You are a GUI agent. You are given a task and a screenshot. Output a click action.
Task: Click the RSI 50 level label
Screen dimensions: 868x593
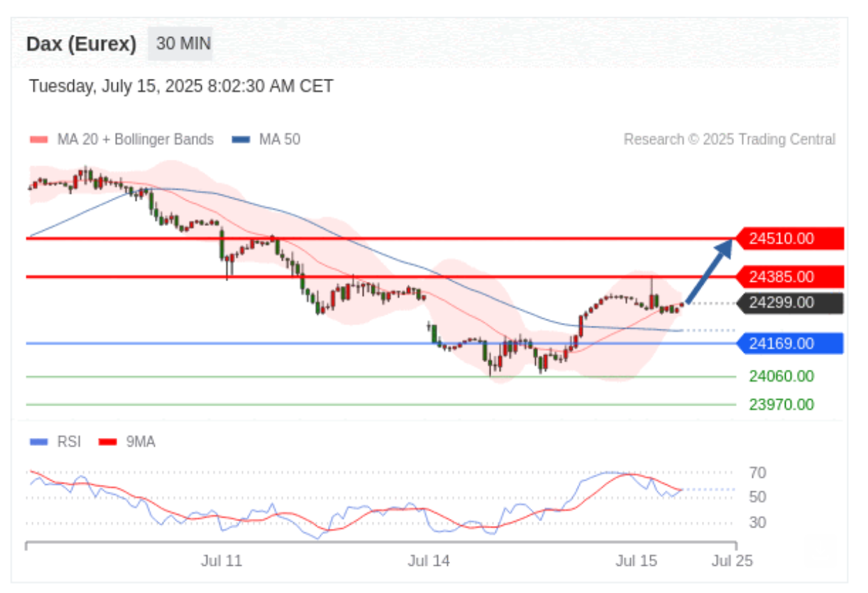758,497
